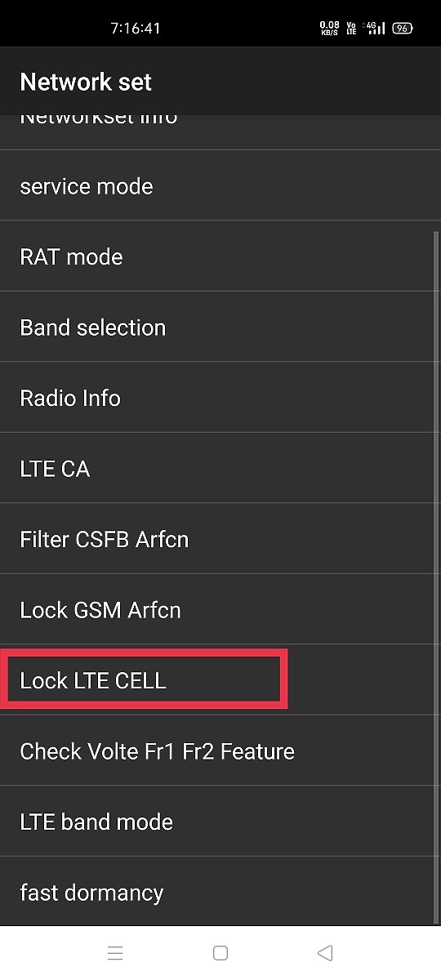Image resolution: width=441 pixels, height=980 pixels.
Task: Open the LTE CA option
Action: [x=220, y=468]
